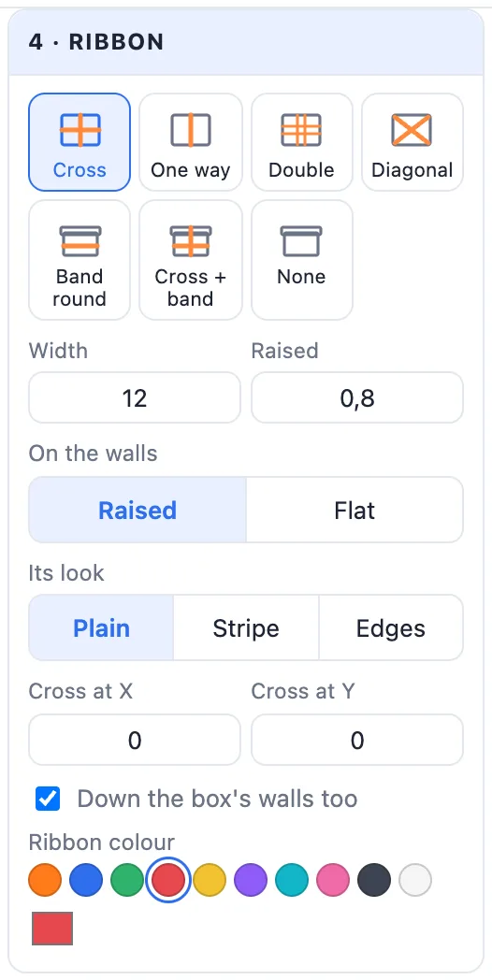Viewport: 492px width, 980px height.
Task: Choose the One way ribbon layout
Action: 191,142
